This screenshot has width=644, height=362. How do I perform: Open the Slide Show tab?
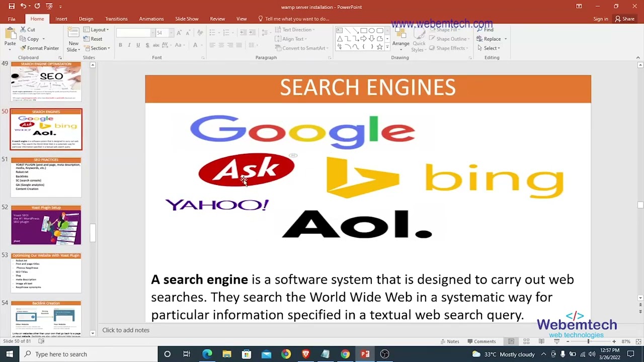187,19
